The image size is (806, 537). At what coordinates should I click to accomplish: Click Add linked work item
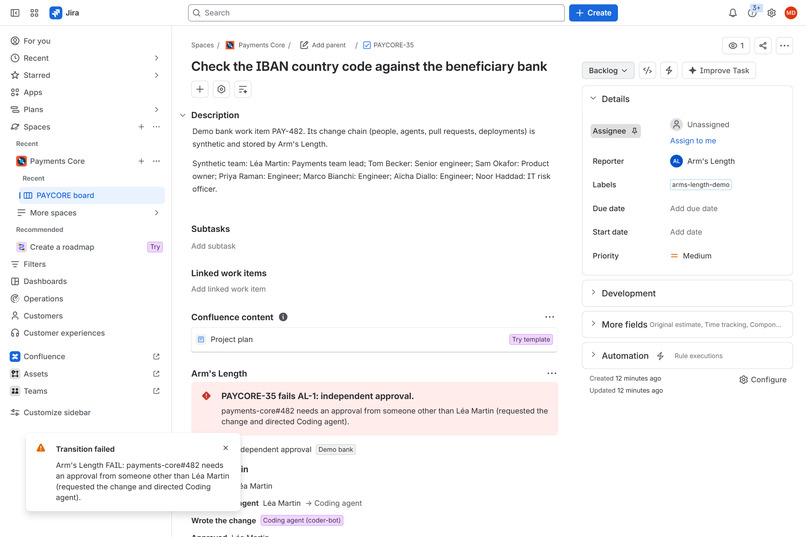(x=228, y=289)
